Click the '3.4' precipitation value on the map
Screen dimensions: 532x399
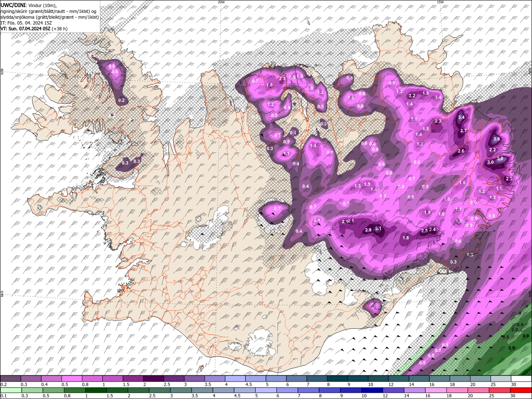click(x=461, y=118)
